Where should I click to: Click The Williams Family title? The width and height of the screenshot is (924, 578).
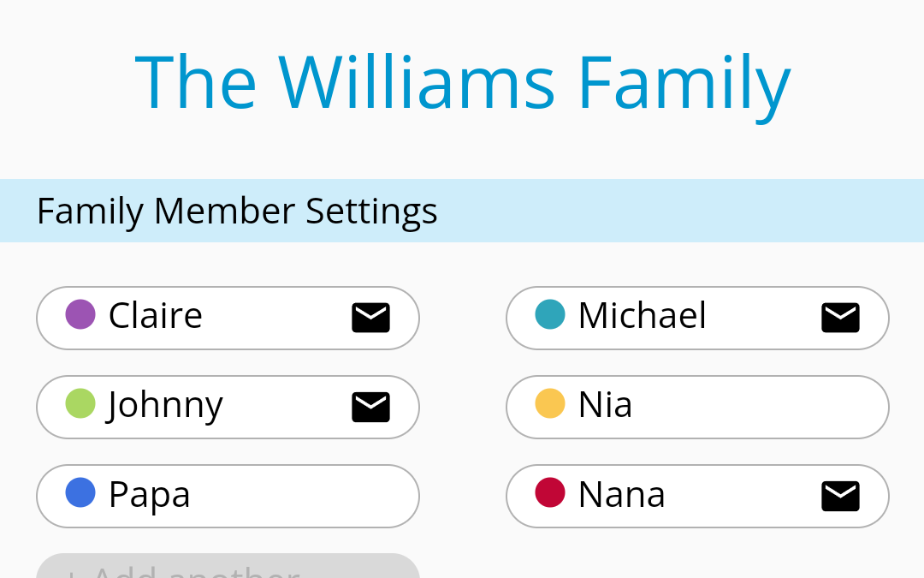462,83
